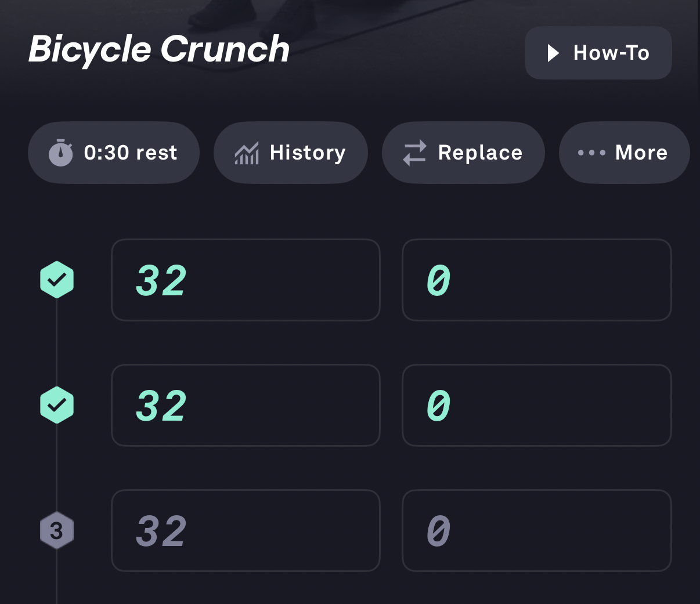This screenshot has height=604, width=700.
Task: Open the How-To video button
Action: click(x=598, y=53)
